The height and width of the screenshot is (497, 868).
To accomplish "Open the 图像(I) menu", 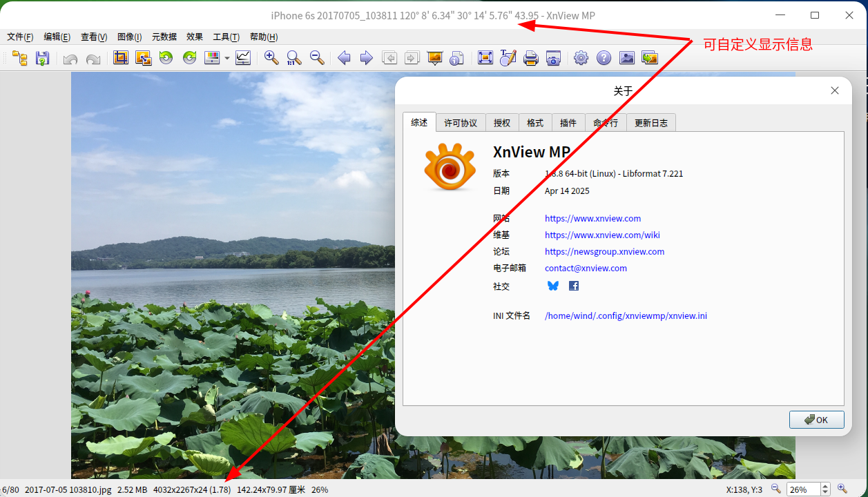I will (x=130, y=37).
